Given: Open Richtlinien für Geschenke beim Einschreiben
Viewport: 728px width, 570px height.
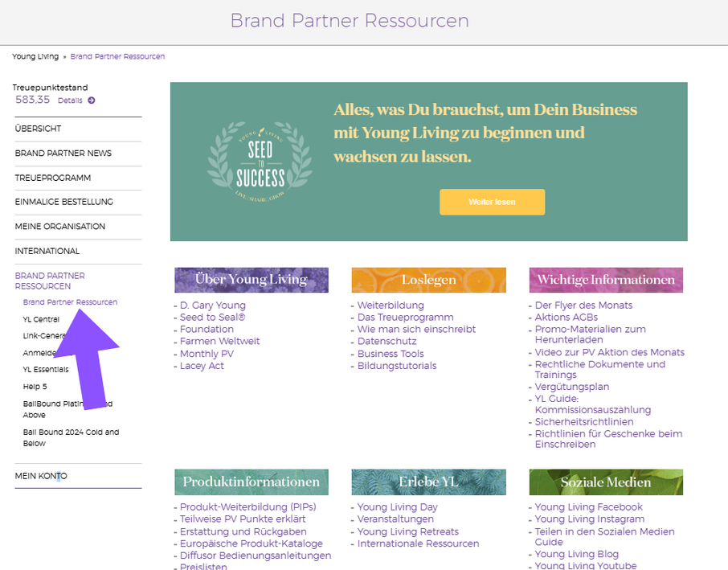Looking at the screenshot, I should (x=609, y=439).
